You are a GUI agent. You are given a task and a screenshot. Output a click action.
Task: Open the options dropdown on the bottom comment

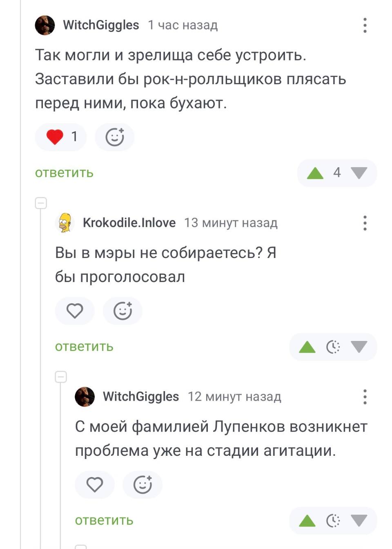tap(365, 397)
